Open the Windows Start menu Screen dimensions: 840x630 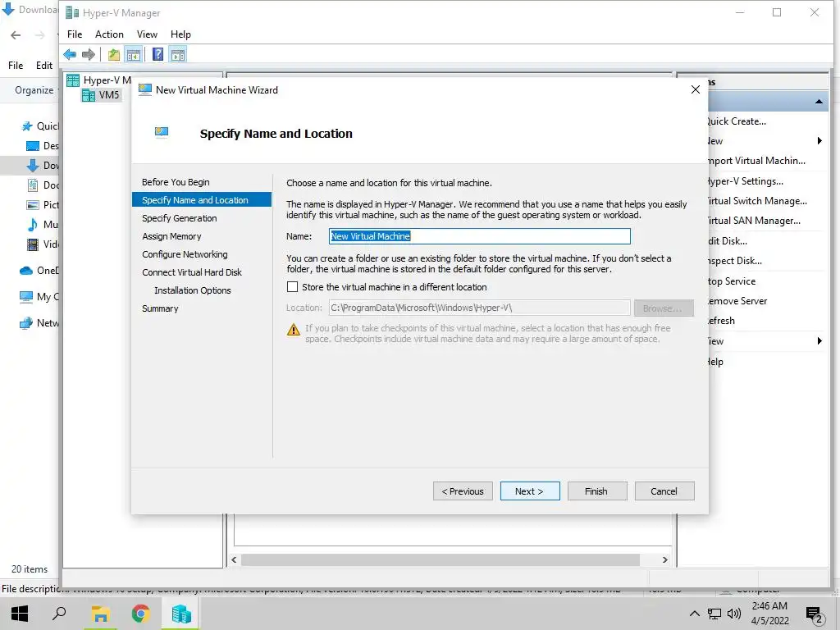point(20,614)
